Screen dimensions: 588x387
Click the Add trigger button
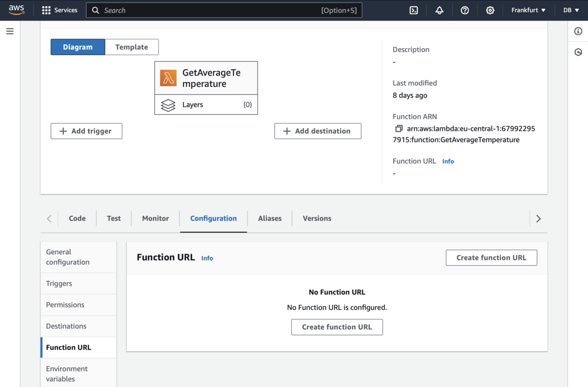[86, 131]
